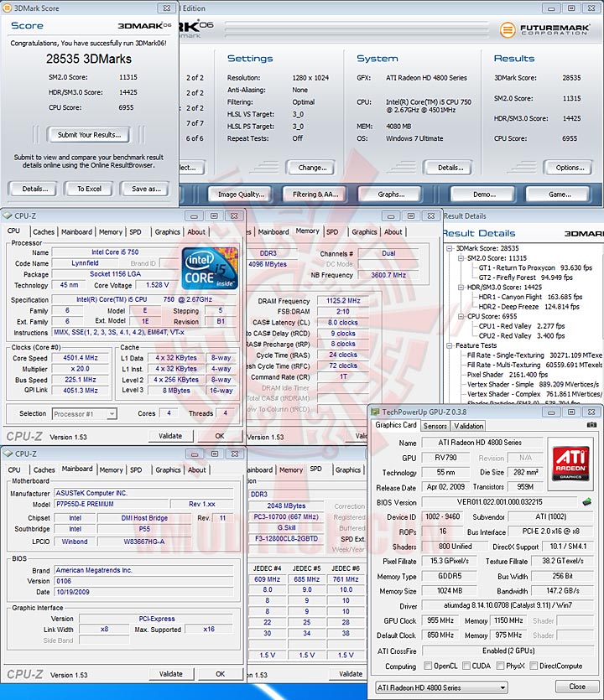Open Graphics tab in CPU-Z memory window

[x=364, y=231]
